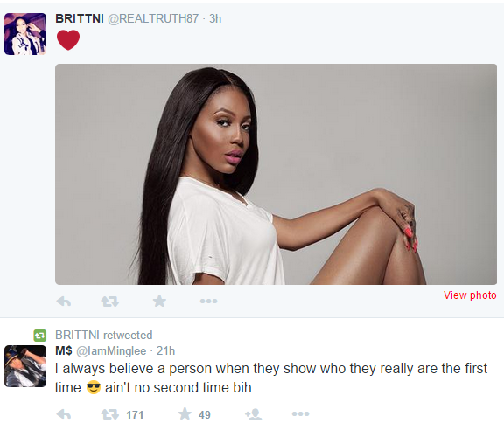Open the tweet's 3h timestamp
Image resolution: width=504 pixels, height=430 pixels.
pos(215,18)
